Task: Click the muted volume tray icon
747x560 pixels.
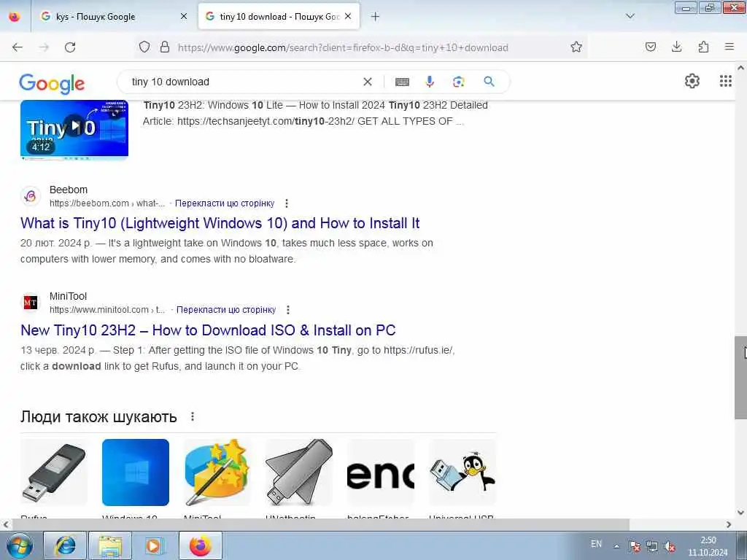Action: pyautogui.click(x=670, y=547)
